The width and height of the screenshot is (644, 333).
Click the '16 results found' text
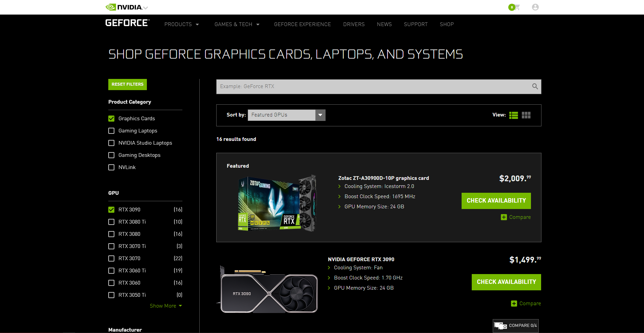[x=236, y=139]
